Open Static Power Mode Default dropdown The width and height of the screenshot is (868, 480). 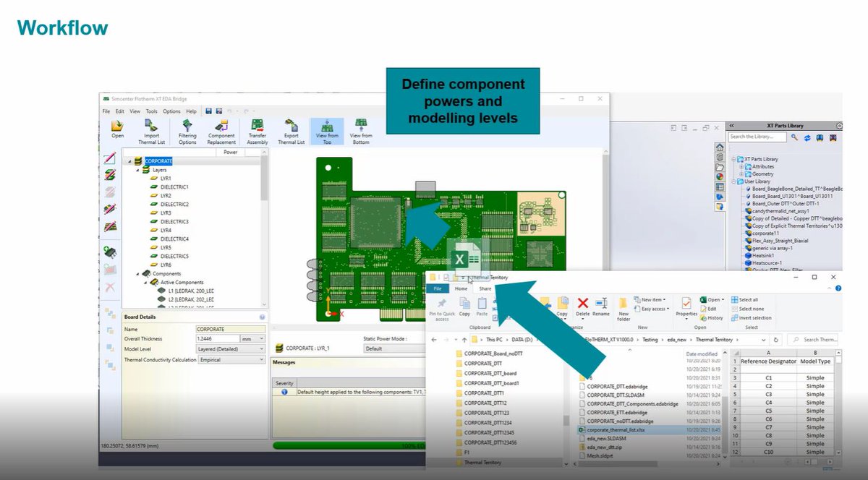click(394, 348)
